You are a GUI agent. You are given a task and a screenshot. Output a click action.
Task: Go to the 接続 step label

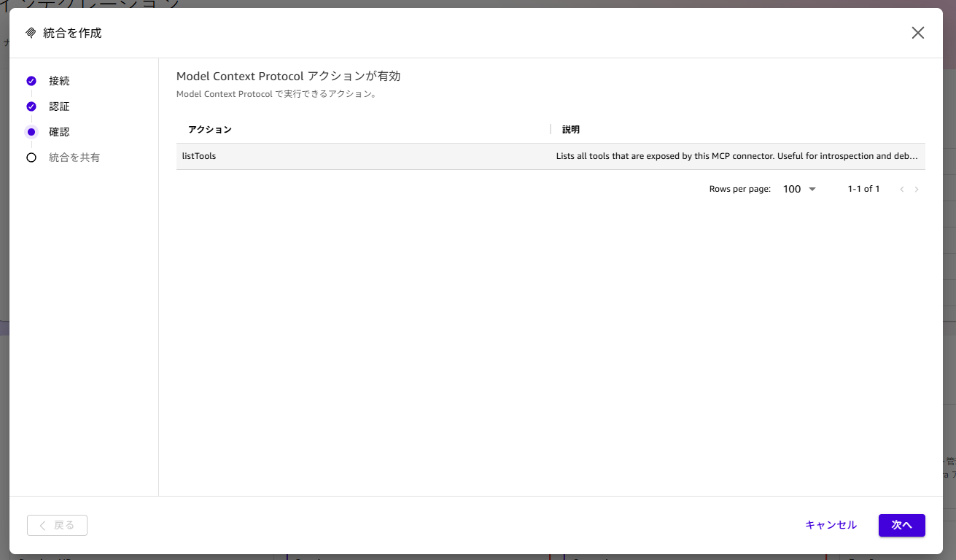(x=59, y=81)
